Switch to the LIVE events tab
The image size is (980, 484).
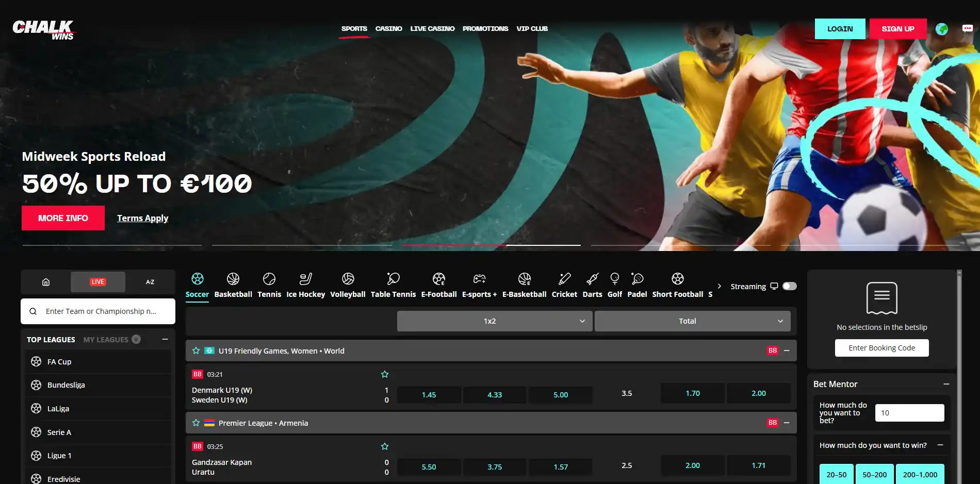[98, 282]
